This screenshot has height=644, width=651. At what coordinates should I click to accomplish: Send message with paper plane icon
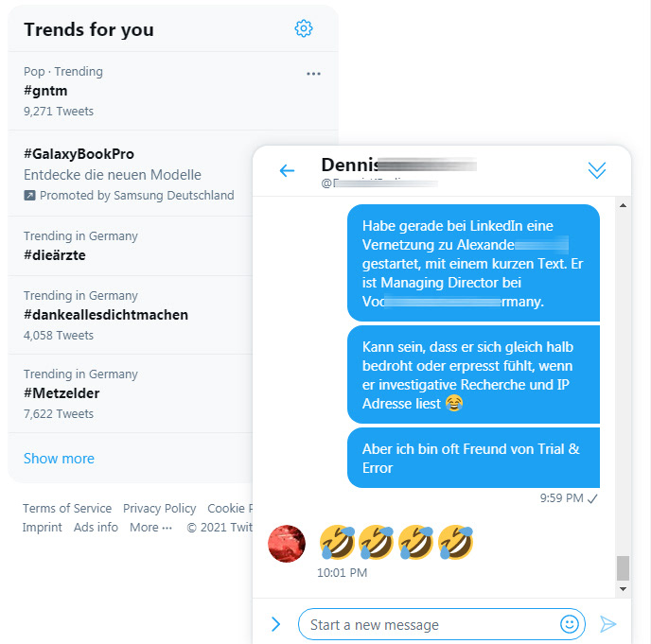(x=607, y=624)
